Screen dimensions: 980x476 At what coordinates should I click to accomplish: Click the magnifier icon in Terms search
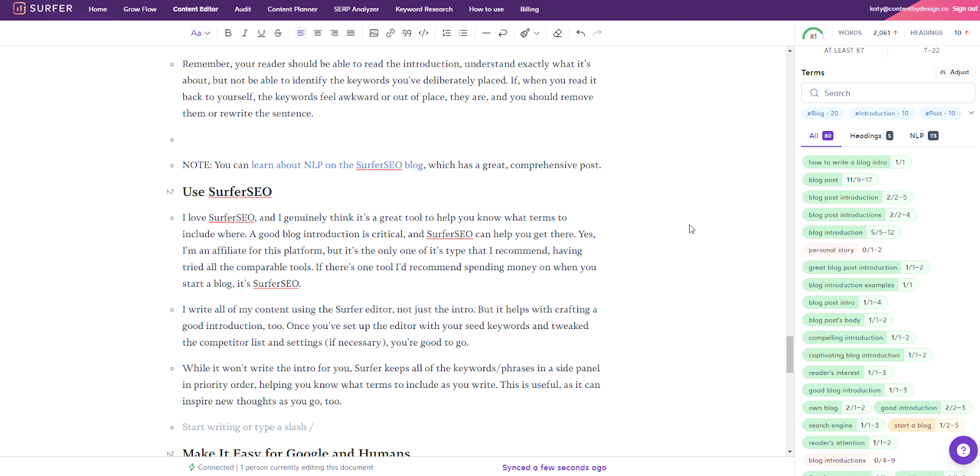[814, 93]
